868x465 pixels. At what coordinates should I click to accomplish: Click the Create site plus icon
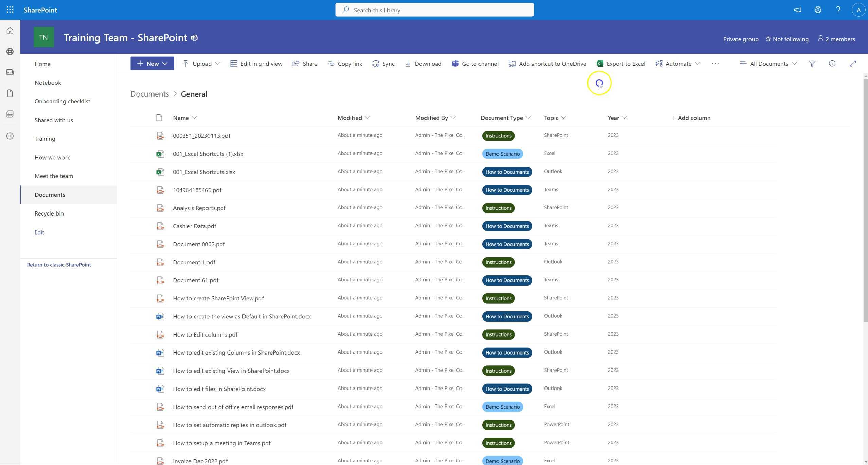(x=10, y=136)
